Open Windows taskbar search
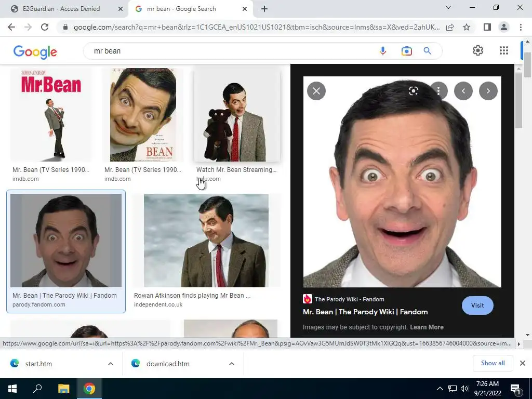 37,389
